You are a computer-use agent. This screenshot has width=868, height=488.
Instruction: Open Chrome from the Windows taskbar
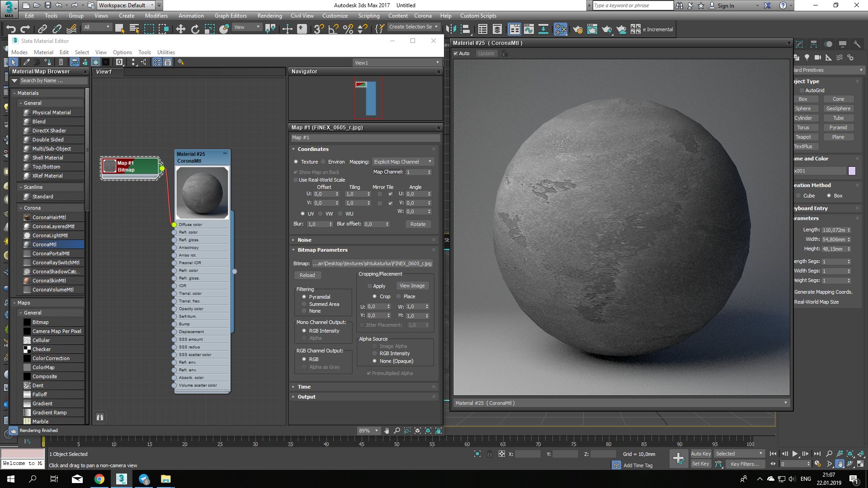pos(99,479)
